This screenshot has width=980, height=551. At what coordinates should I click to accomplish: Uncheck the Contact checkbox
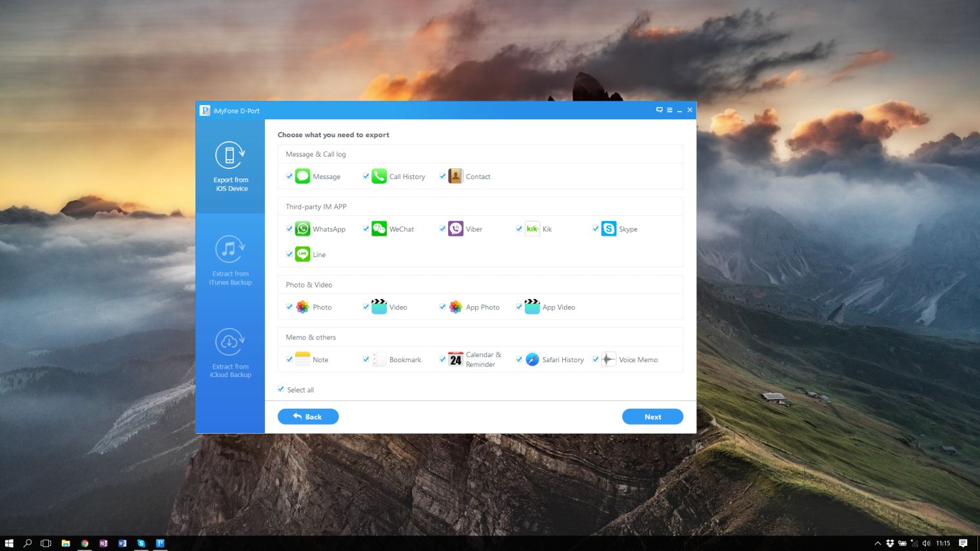coord(443,176)
